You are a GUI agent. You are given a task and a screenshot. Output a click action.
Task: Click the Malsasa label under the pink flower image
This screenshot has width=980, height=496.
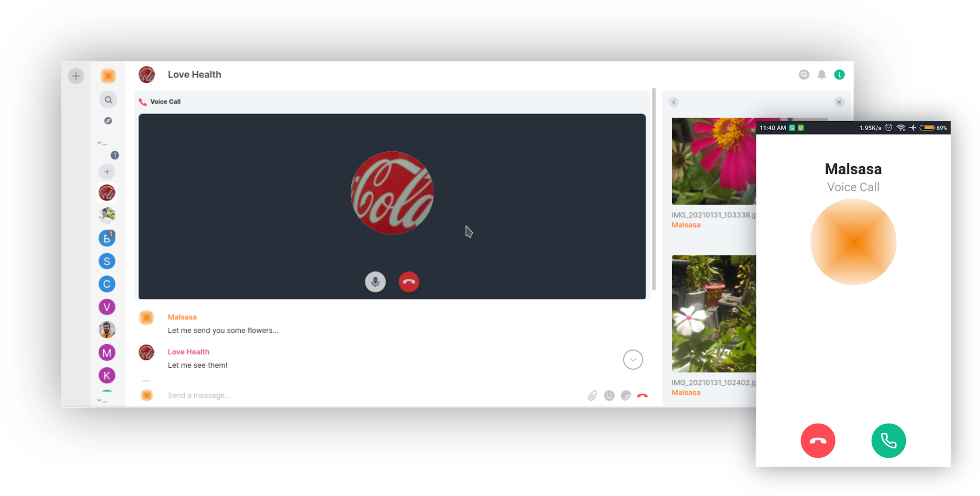click(686, 225)
